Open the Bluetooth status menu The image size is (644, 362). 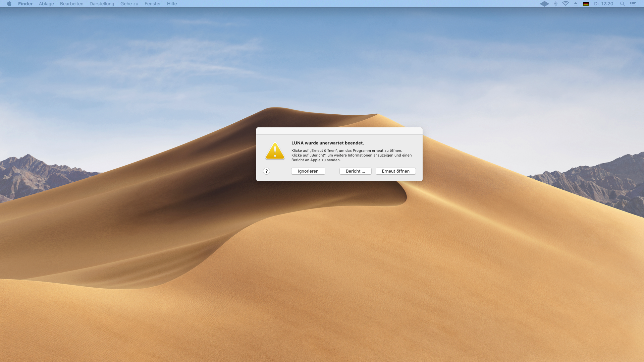555,4
